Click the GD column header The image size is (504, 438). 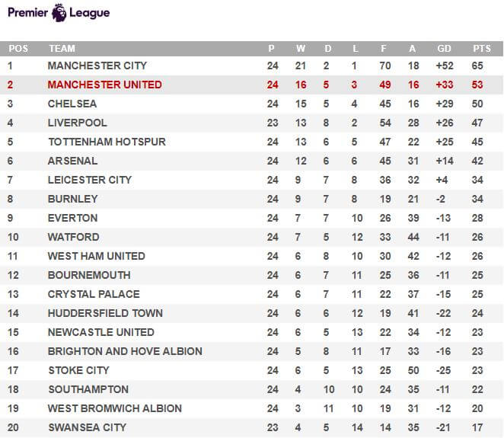[444, 49]
